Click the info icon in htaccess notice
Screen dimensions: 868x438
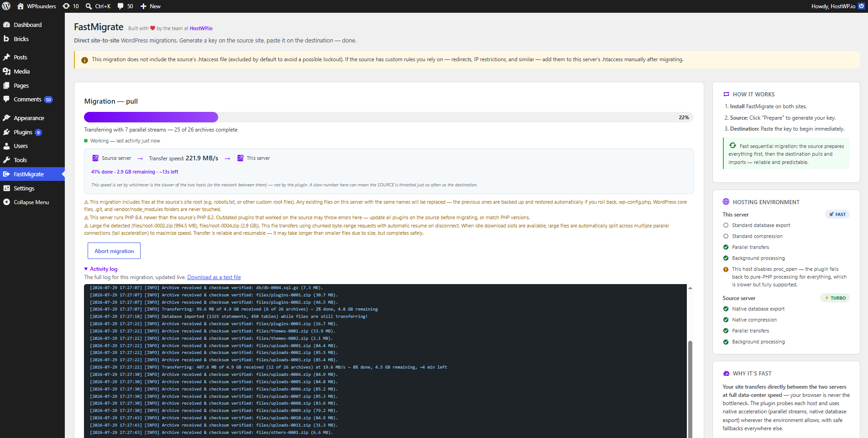[84, 60]
